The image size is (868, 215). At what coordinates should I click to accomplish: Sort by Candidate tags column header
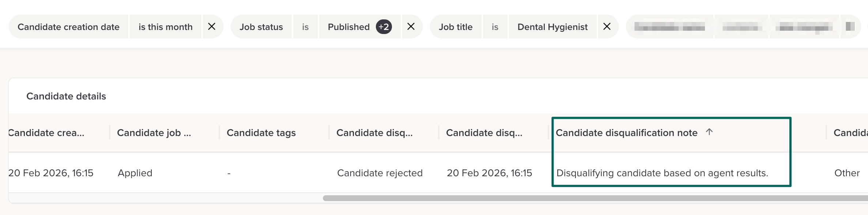click(x=261, y=133)
